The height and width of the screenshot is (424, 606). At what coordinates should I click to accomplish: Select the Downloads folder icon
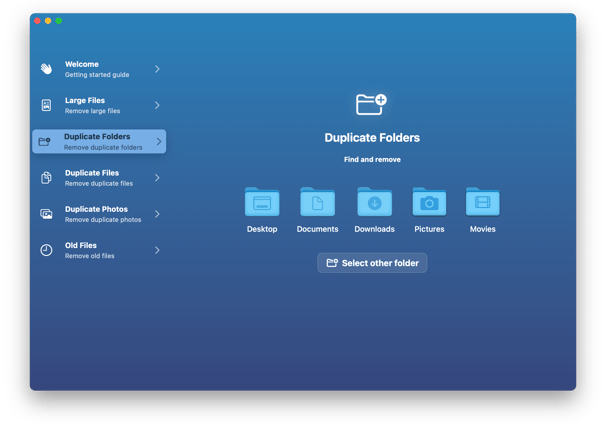coord(374,202)
